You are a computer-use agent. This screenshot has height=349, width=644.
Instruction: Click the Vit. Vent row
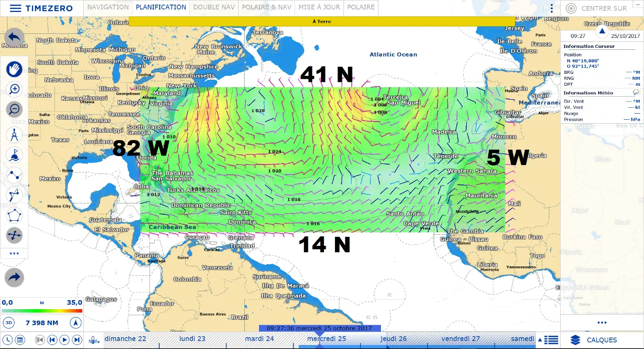[x=602, y=107]
